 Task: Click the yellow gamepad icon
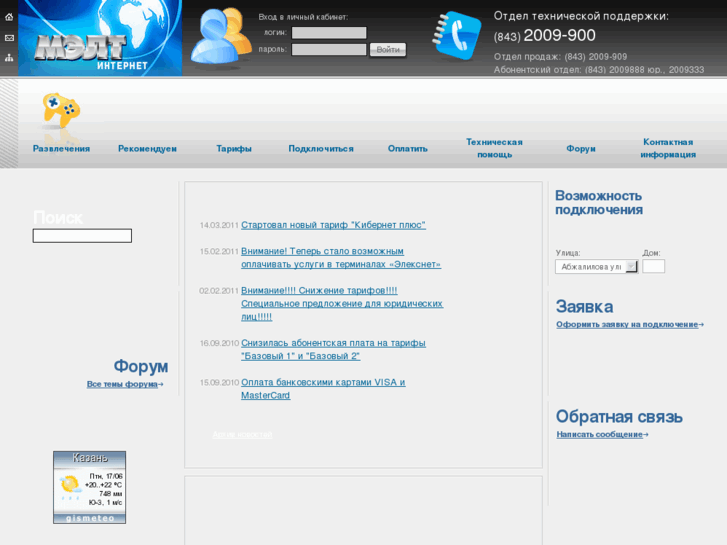click(x=61, y=110)
